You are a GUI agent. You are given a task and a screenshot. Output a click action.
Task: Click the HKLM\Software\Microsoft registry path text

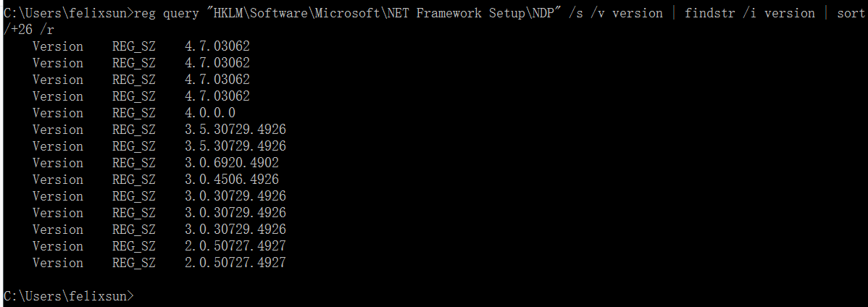290,13
